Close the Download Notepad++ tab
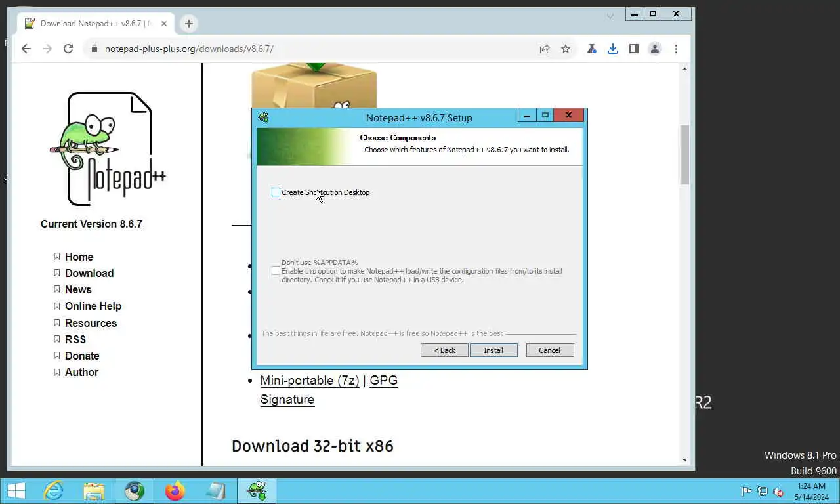This screenshot has width=840, height=504. click(164, 24)
